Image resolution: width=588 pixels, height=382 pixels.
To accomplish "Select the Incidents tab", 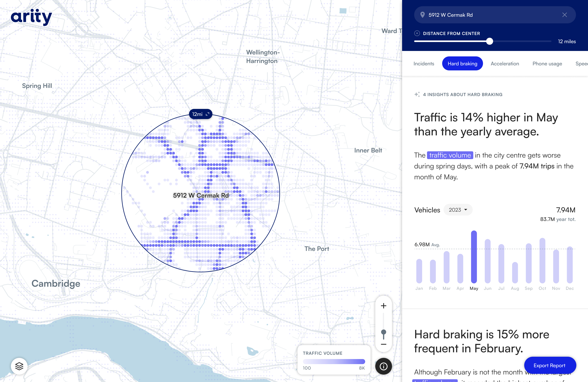I will 423,63.
